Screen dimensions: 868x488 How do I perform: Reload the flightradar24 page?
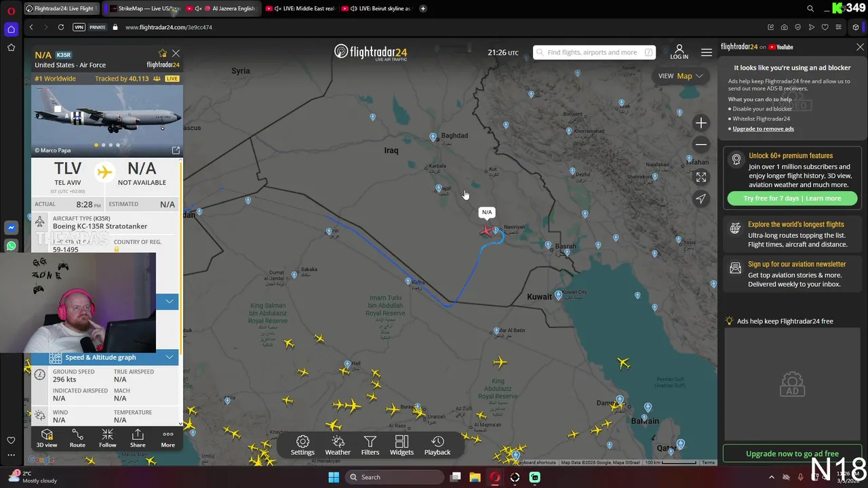[61, 27]
